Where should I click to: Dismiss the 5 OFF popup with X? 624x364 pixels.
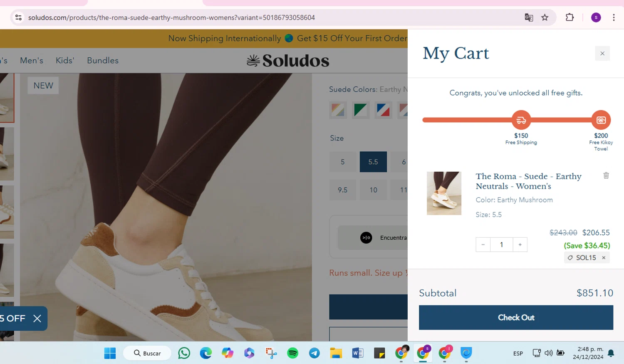pyautogui.click(x=37, y=318)
